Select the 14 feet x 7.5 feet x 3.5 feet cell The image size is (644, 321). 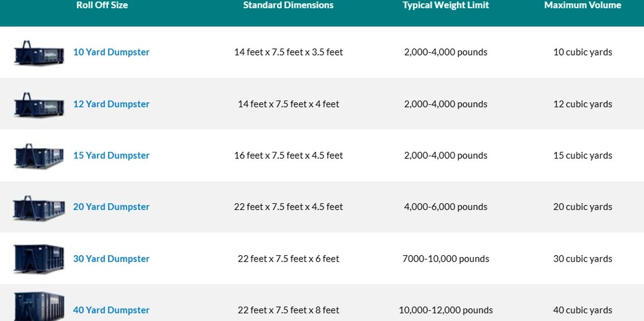point(288,52)
